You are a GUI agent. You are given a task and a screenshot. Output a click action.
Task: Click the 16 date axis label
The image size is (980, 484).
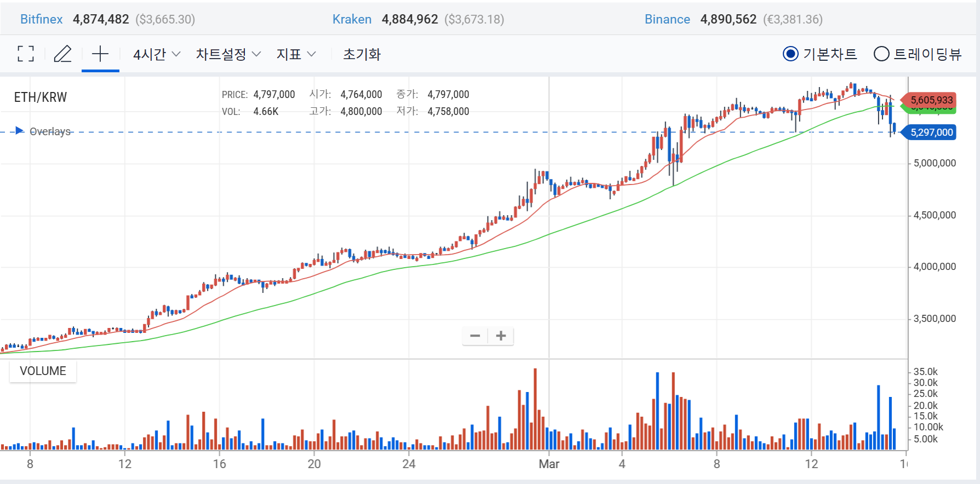pos(219,464)
